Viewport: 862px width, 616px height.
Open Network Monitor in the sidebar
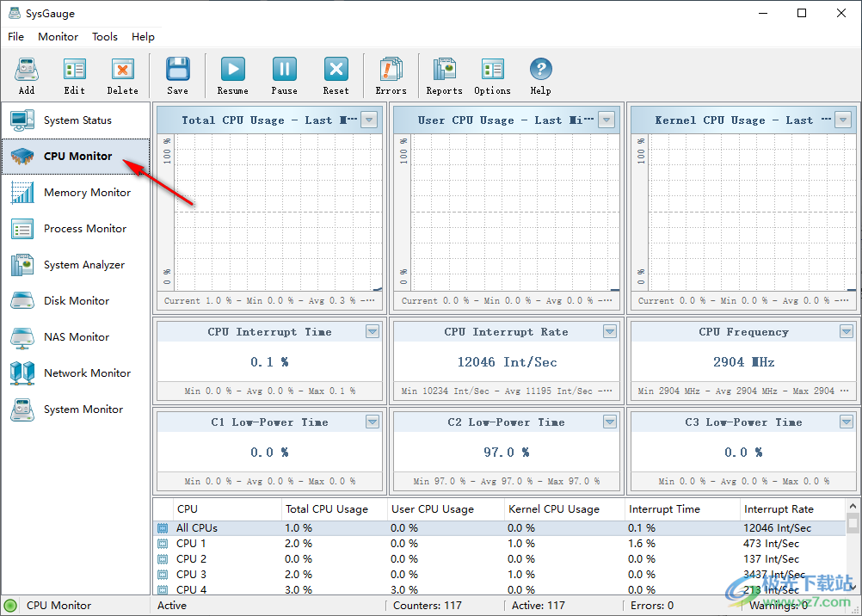[x=76, y=373]
